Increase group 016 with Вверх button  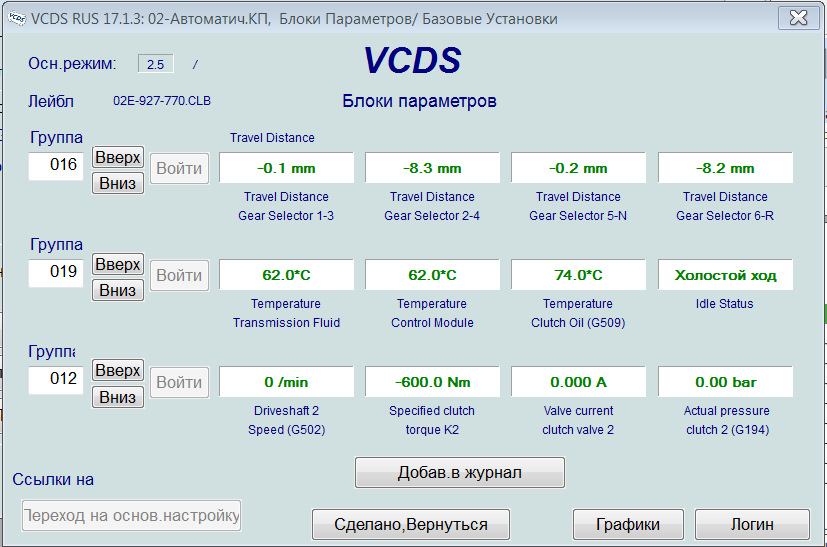[118, 157]
